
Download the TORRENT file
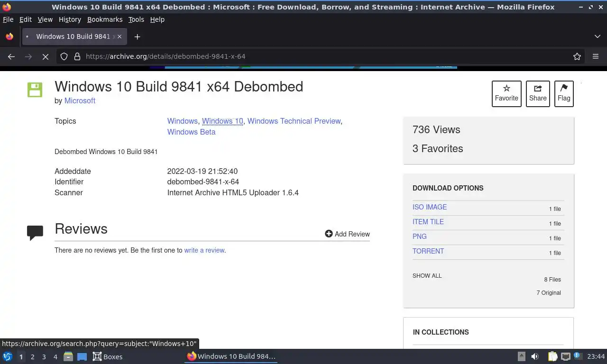[x=428, y=251]
